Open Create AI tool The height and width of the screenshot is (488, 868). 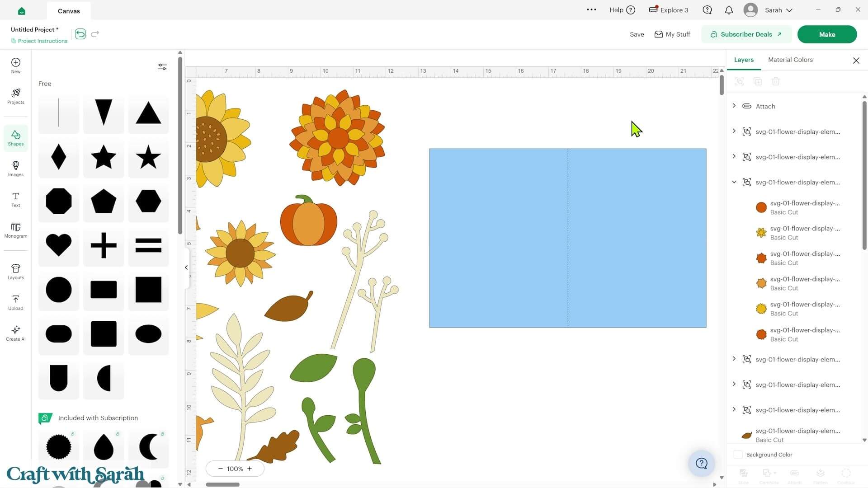click(15, 333)
